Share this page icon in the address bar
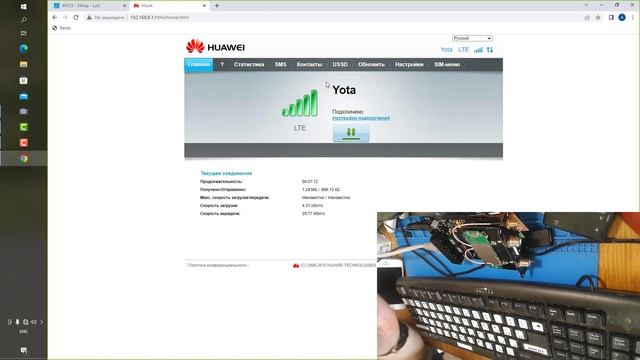The image size is (640, 360). 587,18
